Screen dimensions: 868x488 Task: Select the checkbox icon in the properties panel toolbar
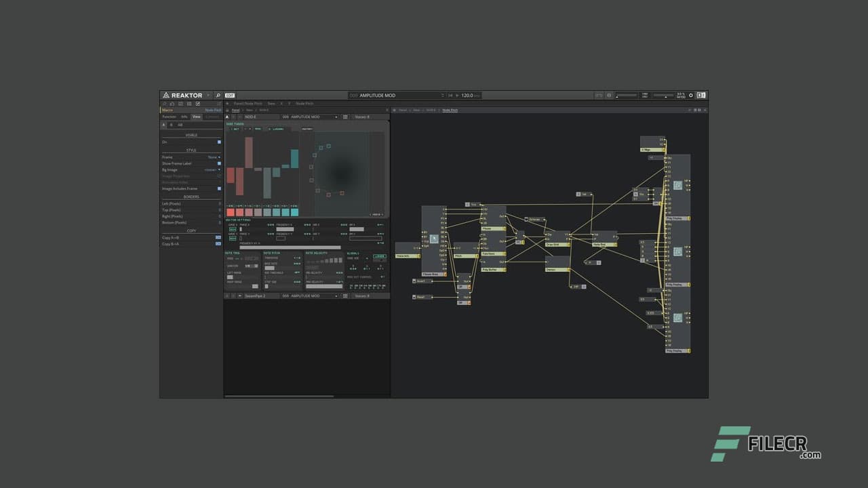tap(198, 104)
